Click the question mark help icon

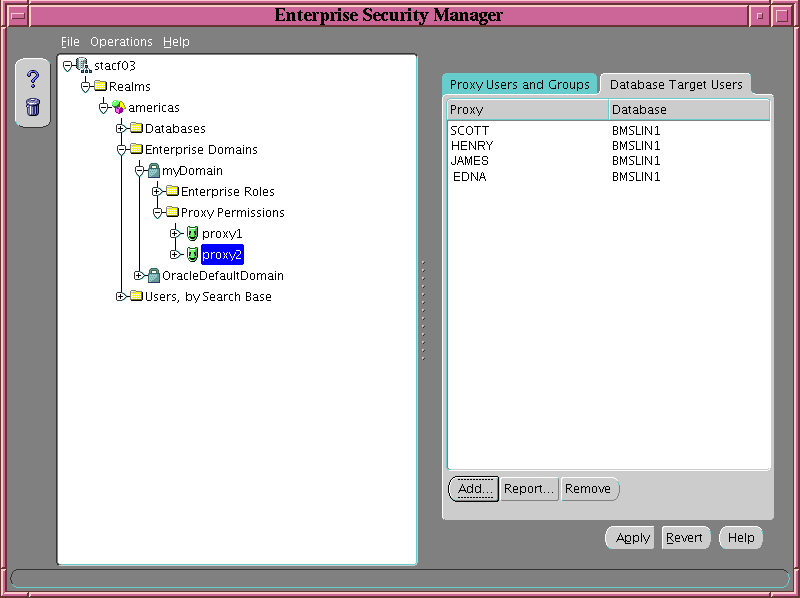32,79
